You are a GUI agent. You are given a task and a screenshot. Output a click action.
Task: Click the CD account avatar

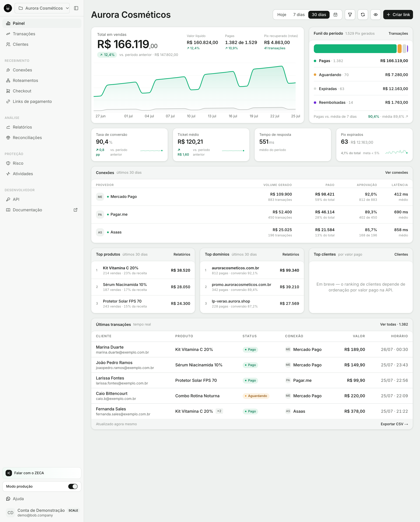(10, 513)
